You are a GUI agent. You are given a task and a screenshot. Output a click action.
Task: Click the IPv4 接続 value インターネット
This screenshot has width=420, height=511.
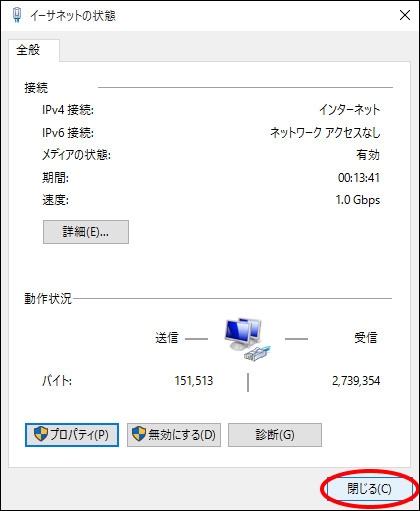(x=350, y=109)
